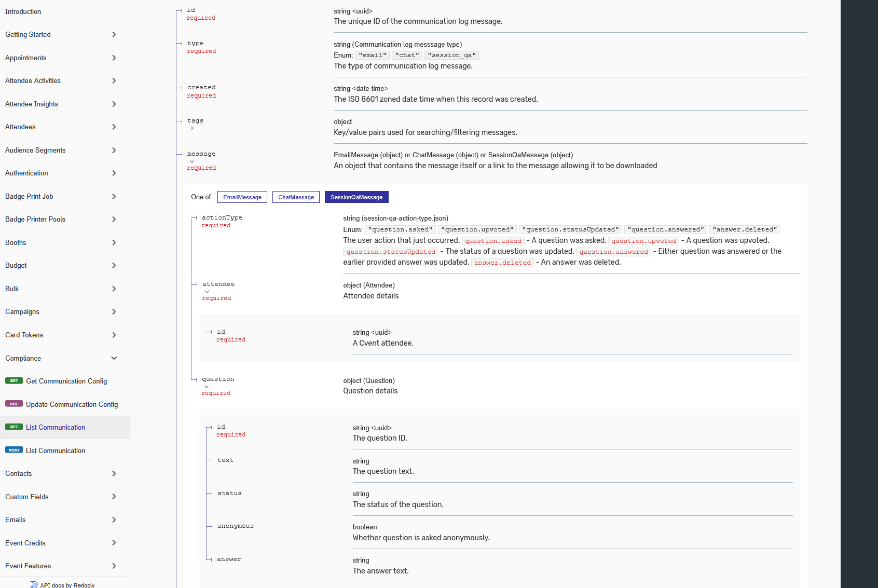This screenshot has height=588, width=878.
Task: Click the Custom Fields section chevron
Action: coord(114,497)
